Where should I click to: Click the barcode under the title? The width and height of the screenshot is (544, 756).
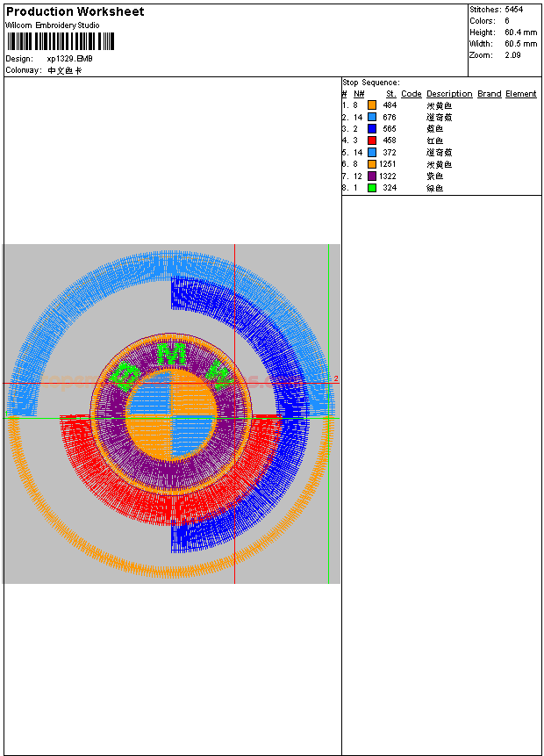click(61, 41)
